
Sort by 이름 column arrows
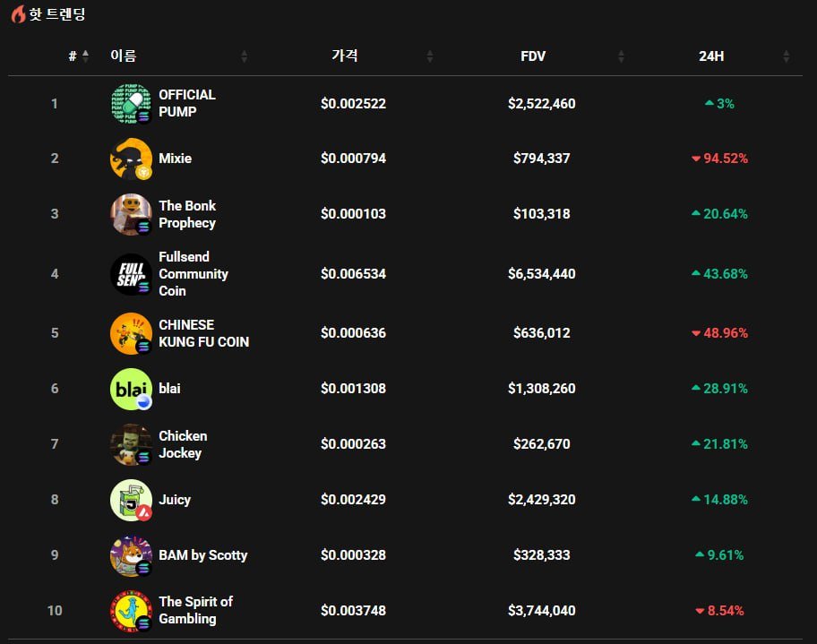(x=244, y=56)
